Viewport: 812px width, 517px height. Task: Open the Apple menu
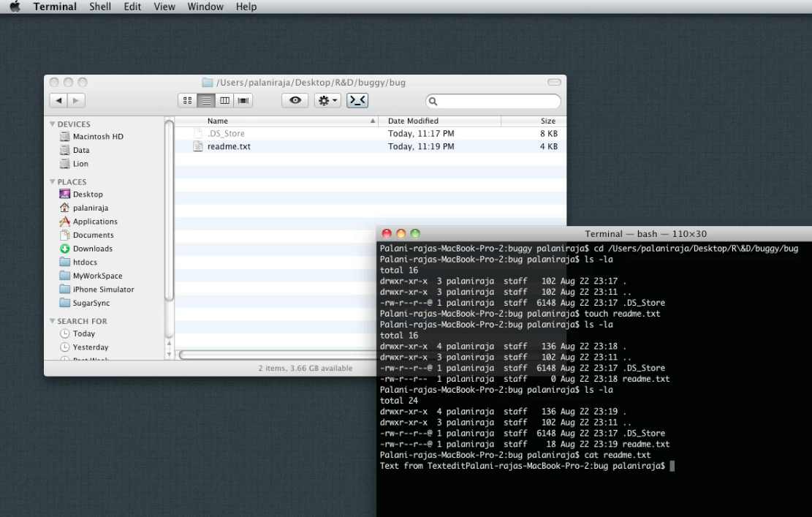click(x=15, y=7)
